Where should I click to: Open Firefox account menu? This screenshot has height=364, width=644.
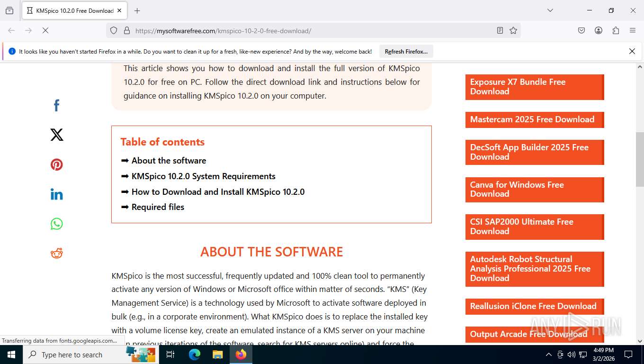(599, 30)
